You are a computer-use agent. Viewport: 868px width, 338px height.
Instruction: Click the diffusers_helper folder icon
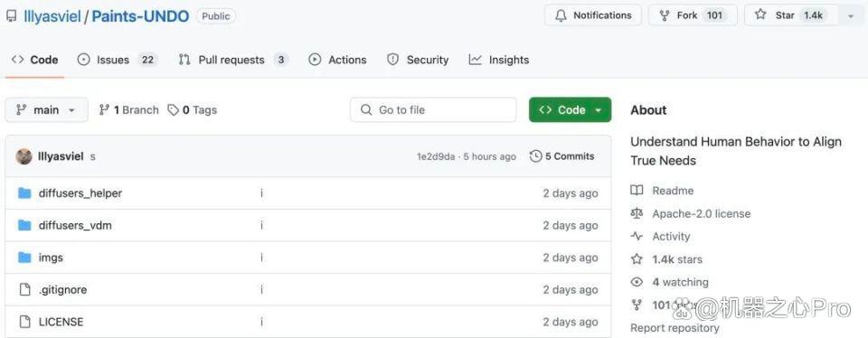click(24, 193)
